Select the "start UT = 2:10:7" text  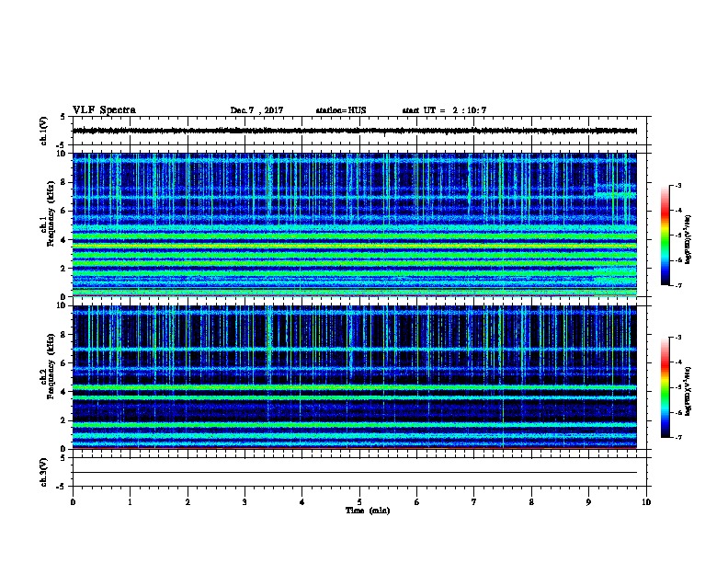click(x=444, y=110)
